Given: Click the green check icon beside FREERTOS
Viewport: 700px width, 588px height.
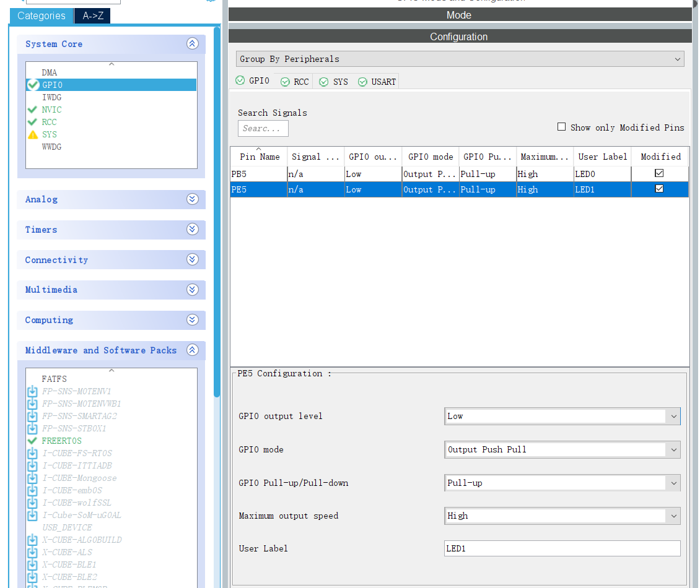Looking at the screenshot, I should tap(33, 441).
